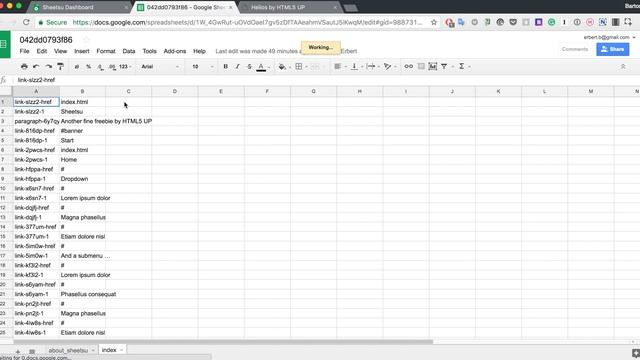640x360 pixels.
Task: Add a new sheet with plus icon
Action: click(18, 351)
